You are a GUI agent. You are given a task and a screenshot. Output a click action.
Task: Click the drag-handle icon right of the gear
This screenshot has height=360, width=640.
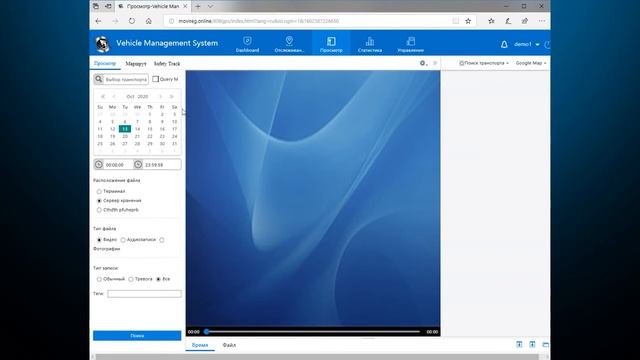[x=435, y=63]
